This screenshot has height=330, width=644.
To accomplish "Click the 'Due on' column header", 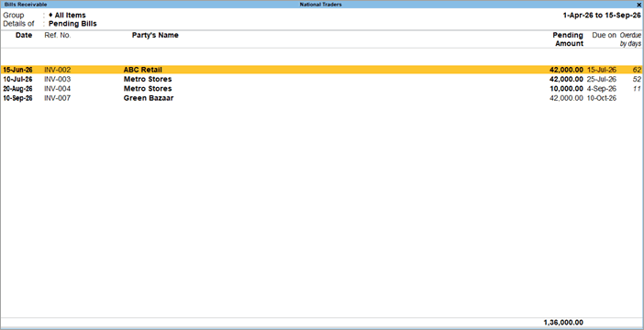I will pyautogui.click(x=605, y=36).
